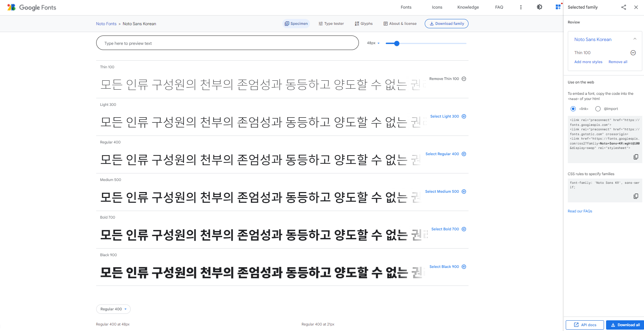Click the Download all button

point(625,325)
